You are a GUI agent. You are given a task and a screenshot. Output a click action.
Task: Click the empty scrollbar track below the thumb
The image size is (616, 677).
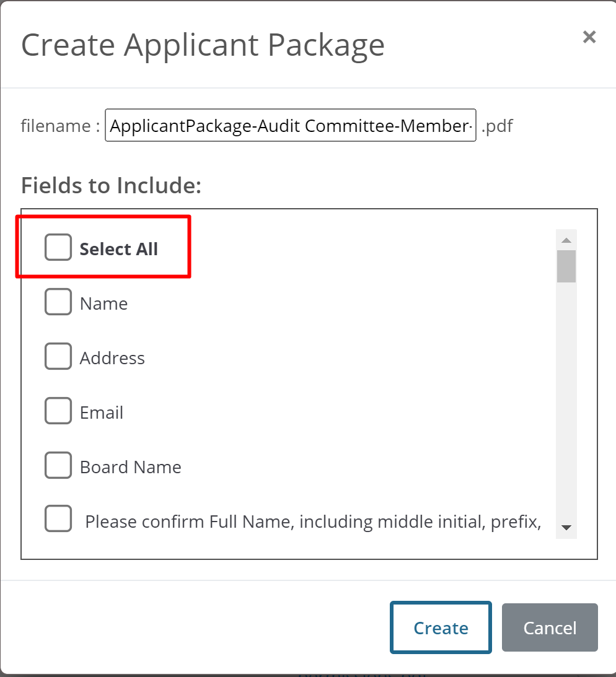point(566,403)
